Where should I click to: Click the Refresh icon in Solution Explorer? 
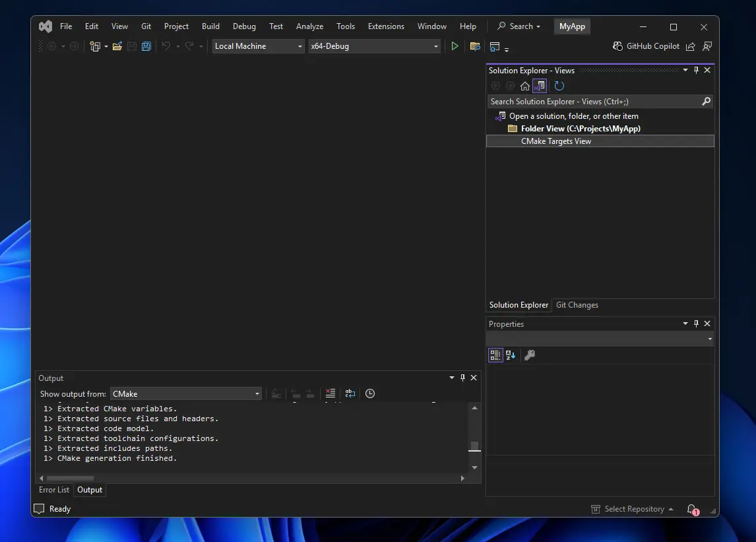(559, 86)
